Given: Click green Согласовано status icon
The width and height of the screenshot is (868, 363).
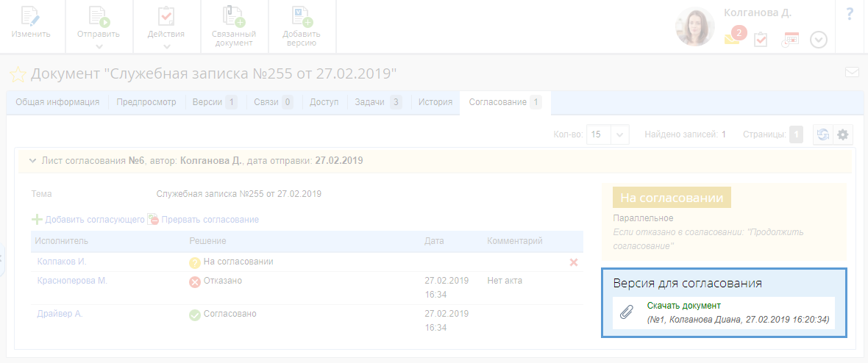Looking at the screenshot, I should 195,315.
